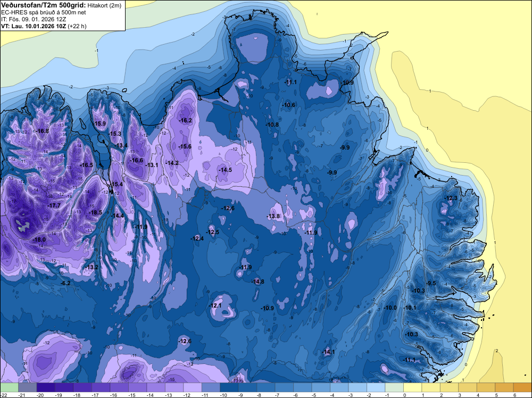Click the temperature value -15.4 on the map

[x=117, y=184]
